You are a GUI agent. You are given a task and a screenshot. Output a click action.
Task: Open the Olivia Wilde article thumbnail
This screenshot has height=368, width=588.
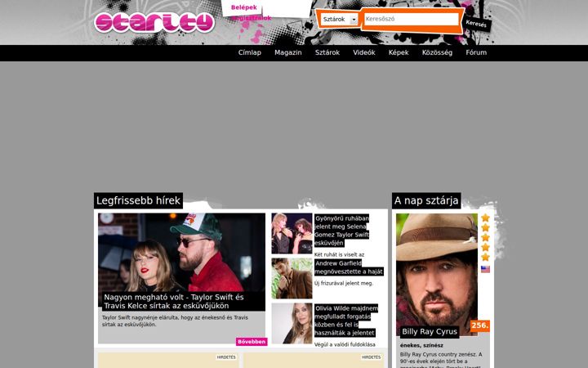(x=292, y=323)
